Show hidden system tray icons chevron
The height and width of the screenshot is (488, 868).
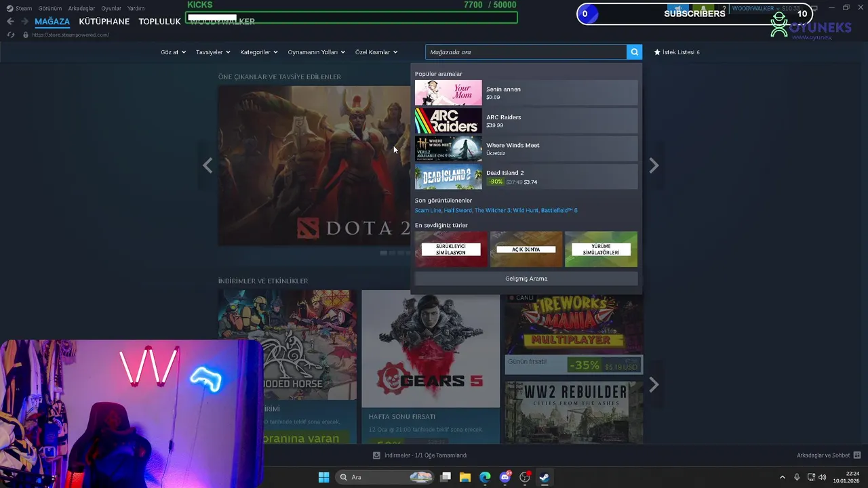(782, 477)
